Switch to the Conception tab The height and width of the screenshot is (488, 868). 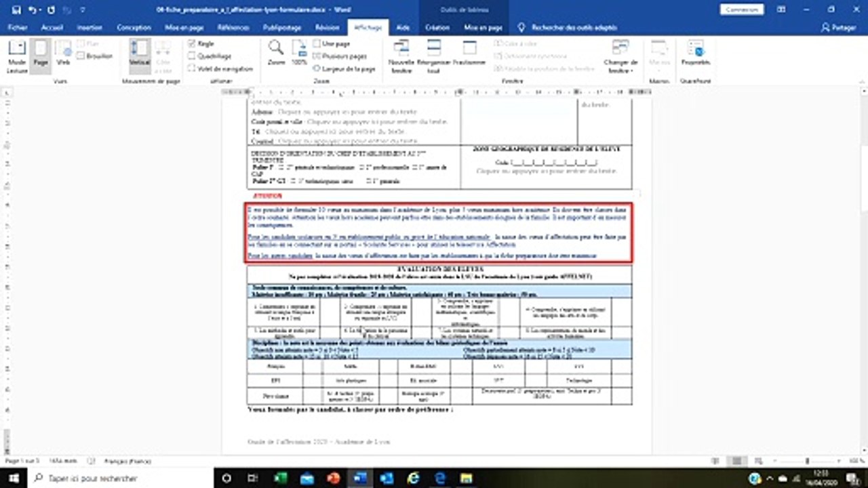(134, 28)
